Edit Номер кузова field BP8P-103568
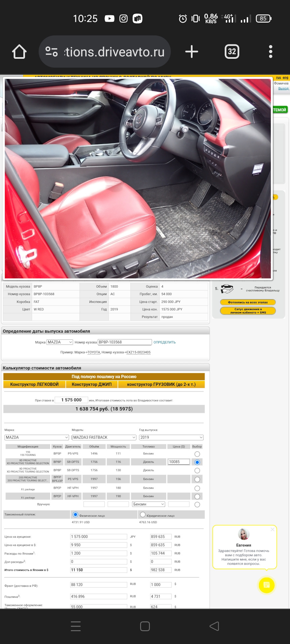This screenshot has height=644, width=290. click(x=125, y=342)
